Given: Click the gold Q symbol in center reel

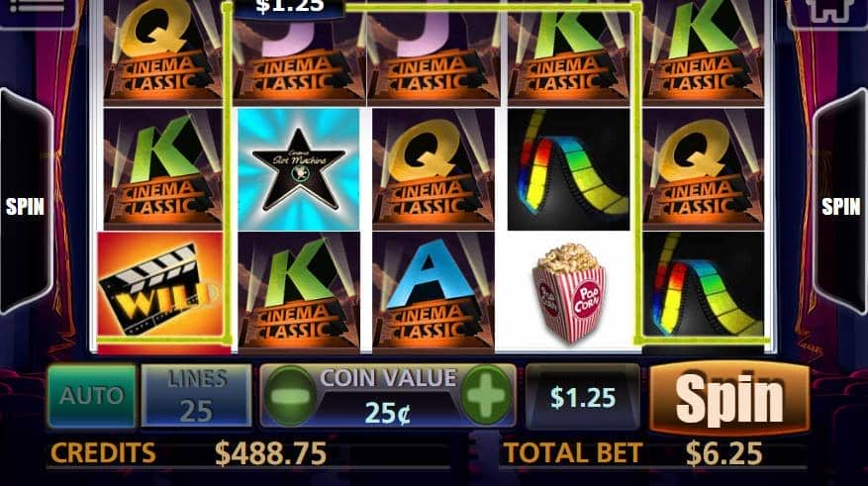Looking at the screenshot, I should click(x=433, y=169).
